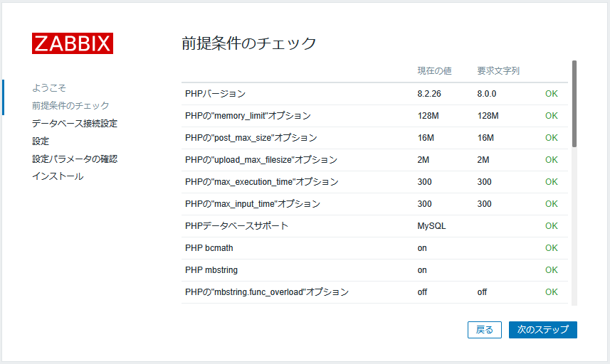610x364 pixels.
Task: Select インストール step in sidebar
Action: pos(58,176)
